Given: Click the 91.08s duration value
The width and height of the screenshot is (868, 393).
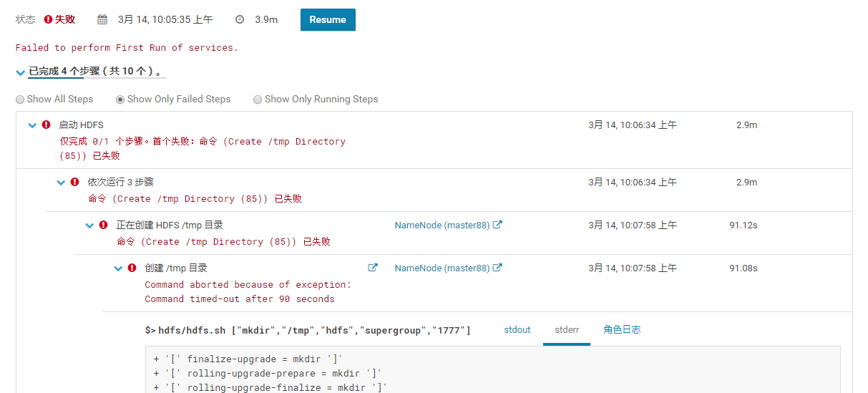Looking at the screenshot, I should click(743, 268).
